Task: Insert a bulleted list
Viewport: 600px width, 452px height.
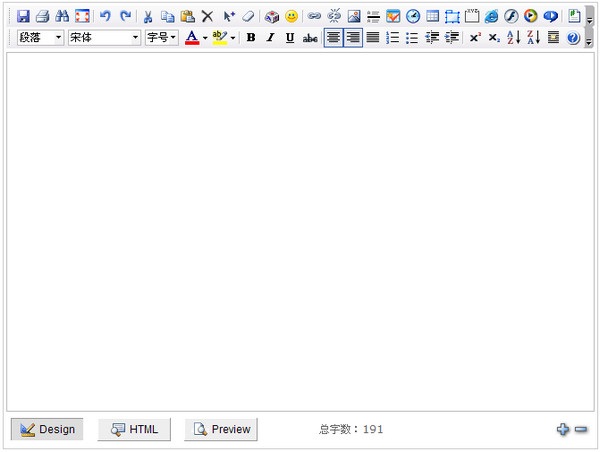Action: pos(412,38)
